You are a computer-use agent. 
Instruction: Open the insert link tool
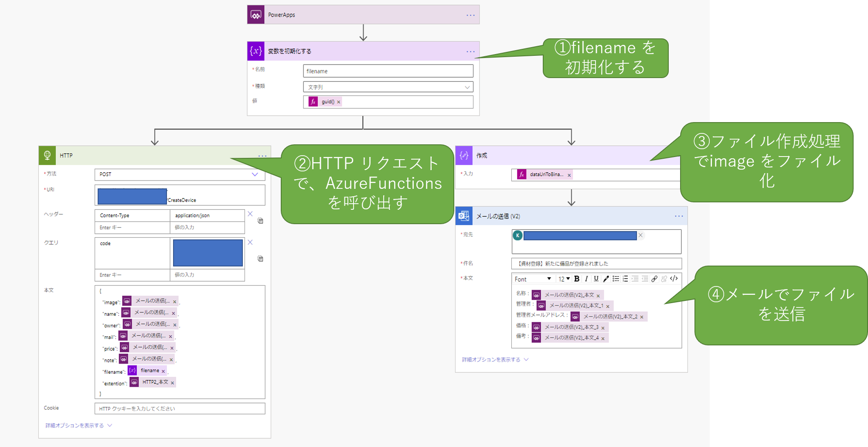pyautogui.click(x=654, y=279)
